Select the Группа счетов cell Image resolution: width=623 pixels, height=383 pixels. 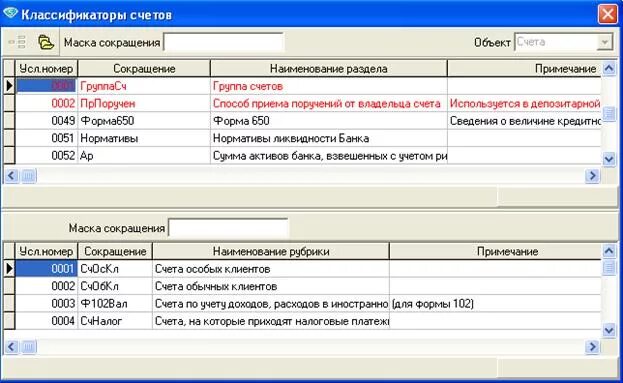(329, 86)
